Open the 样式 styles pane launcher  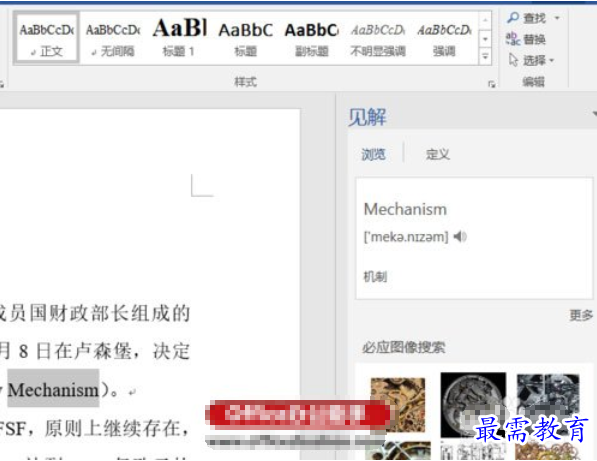click(492, 84)
